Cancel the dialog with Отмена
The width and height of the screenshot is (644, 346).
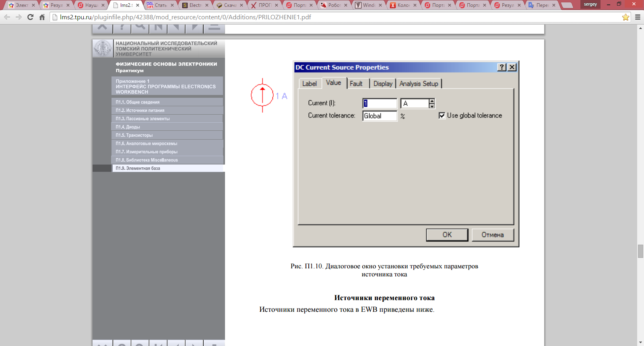(493, 235)
